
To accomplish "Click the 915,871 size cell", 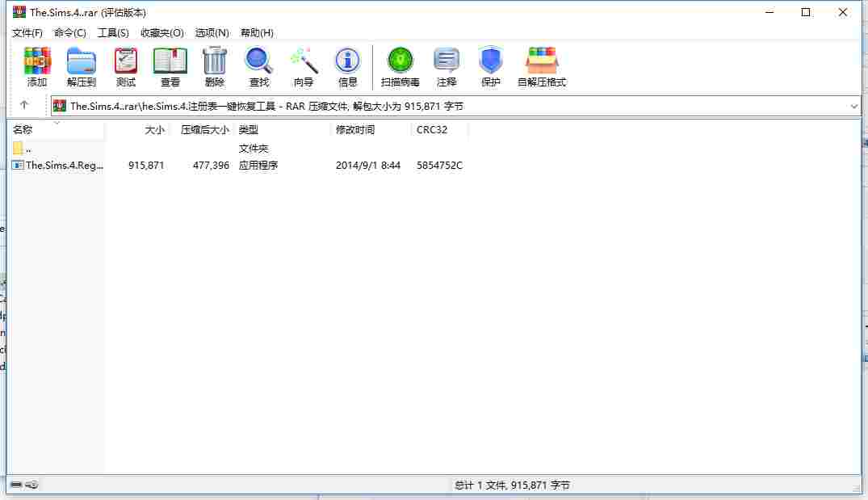I will pos(146,165).
